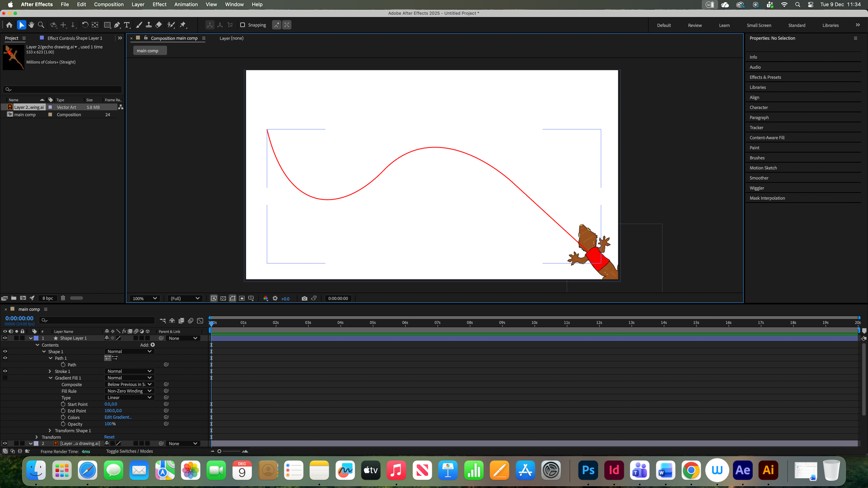Select the Hand tool
Screen dimensions: 868x488
31,25
